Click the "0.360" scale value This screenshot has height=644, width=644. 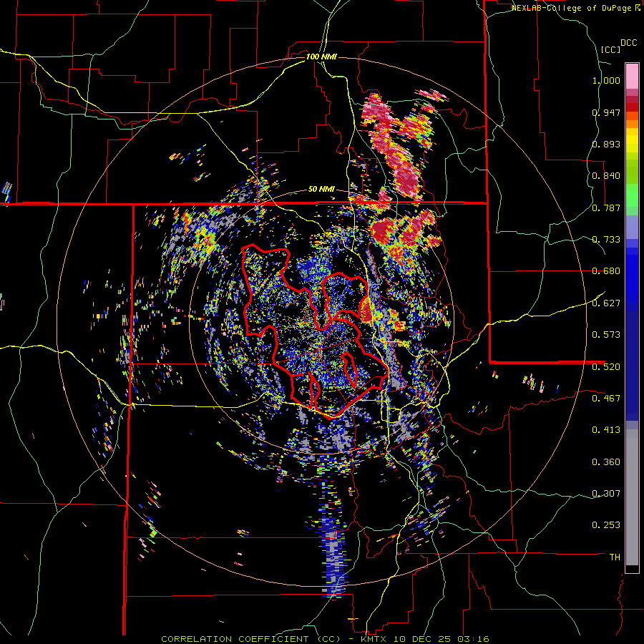[x=606, y=462]
